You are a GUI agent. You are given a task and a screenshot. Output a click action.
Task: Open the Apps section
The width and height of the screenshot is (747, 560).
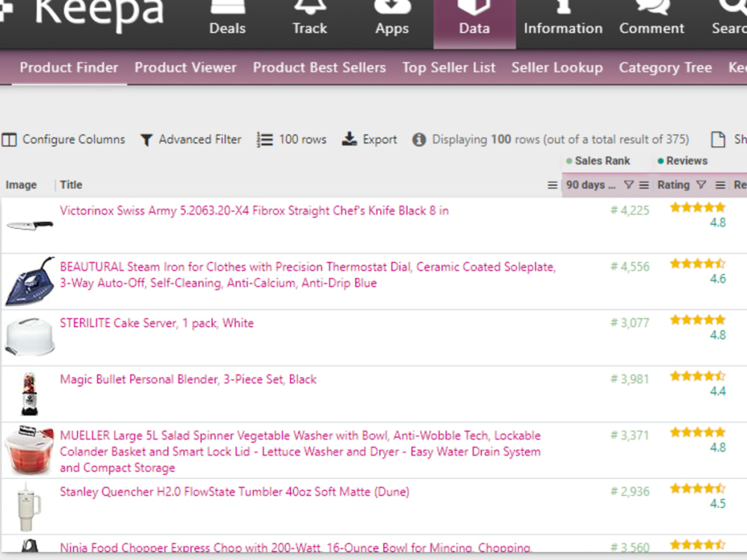(x=391, y=19)
